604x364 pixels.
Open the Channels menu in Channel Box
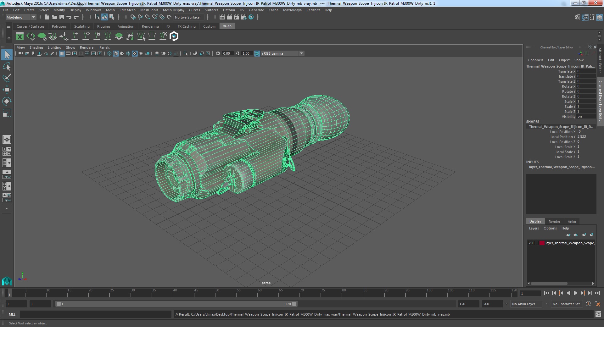point(535,60)
